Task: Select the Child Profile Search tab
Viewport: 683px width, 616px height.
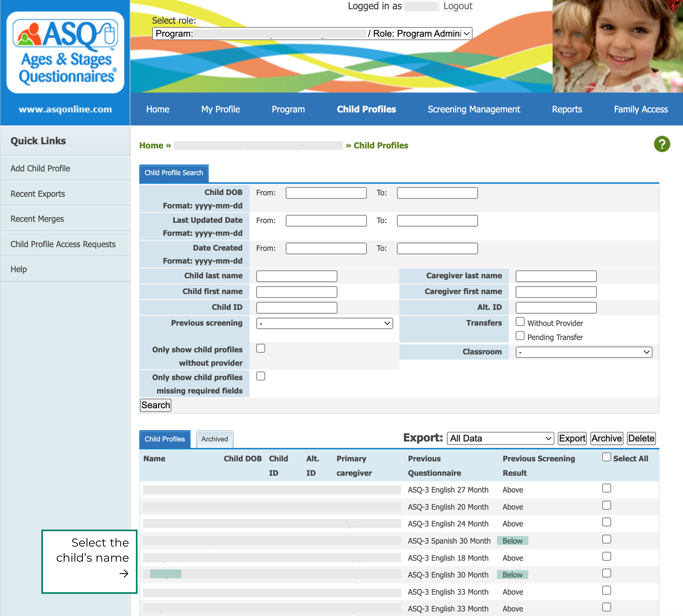Action: click(x=174, y=173)
